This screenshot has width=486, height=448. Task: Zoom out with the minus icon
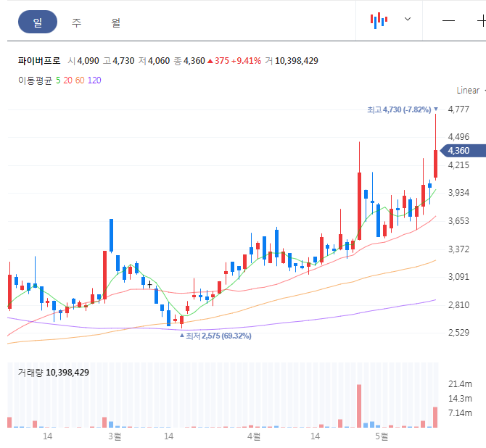pos(448,21)
